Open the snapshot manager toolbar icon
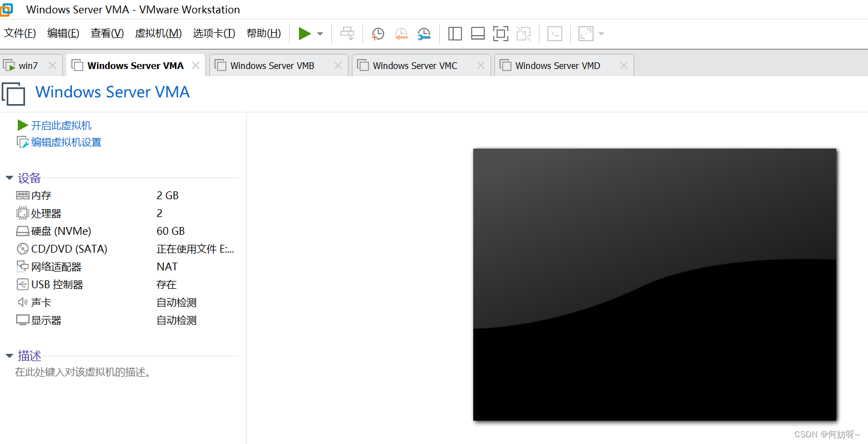The height and width of the screenshot is (444, 868). [424, 33]
